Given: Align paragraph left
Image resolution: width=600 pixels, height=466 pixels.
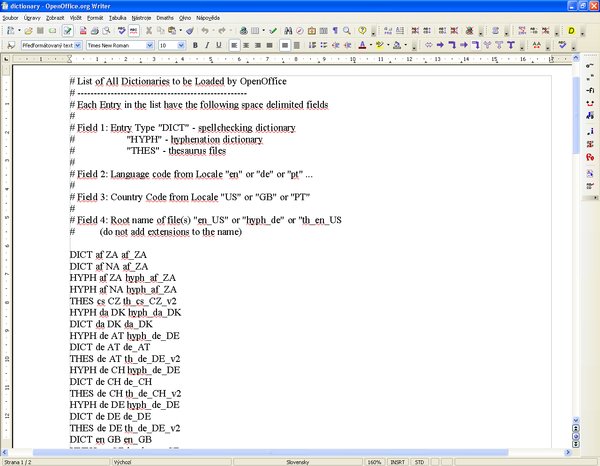Looking at the screenshot, I should tap(234, 45).
